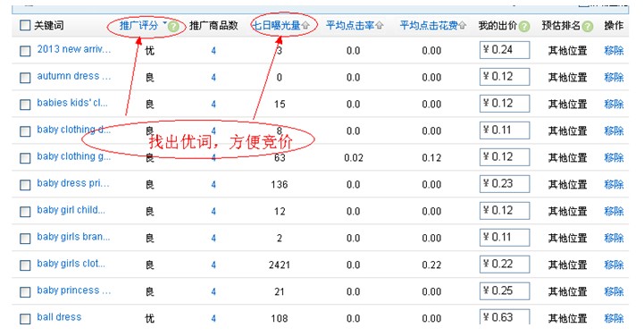Viewport: 644px width, 336px height.
Task: Check the babies kids' cl... row checkbox
Action: point(25,105)
